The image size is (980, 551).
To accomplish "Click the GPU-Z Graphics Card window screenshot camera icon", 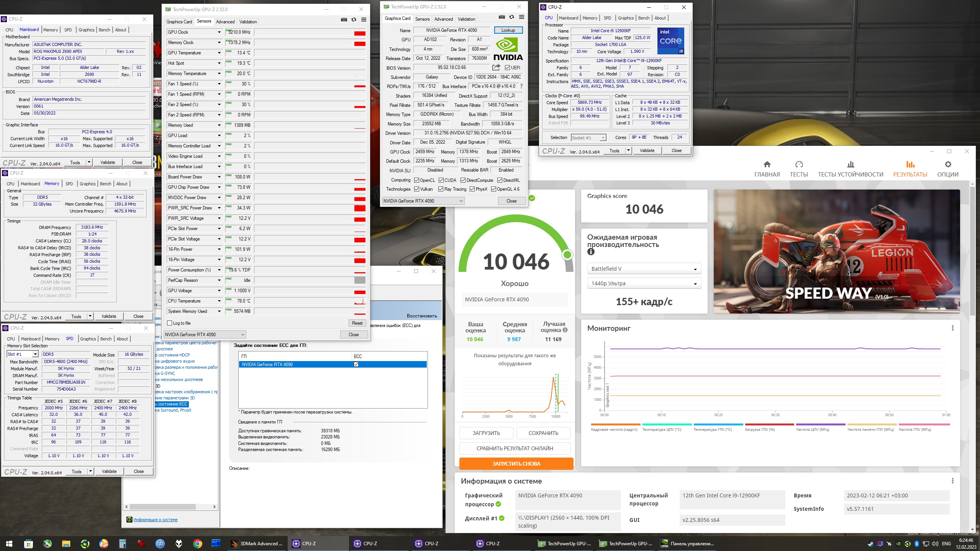I will [x=501, y=17].
